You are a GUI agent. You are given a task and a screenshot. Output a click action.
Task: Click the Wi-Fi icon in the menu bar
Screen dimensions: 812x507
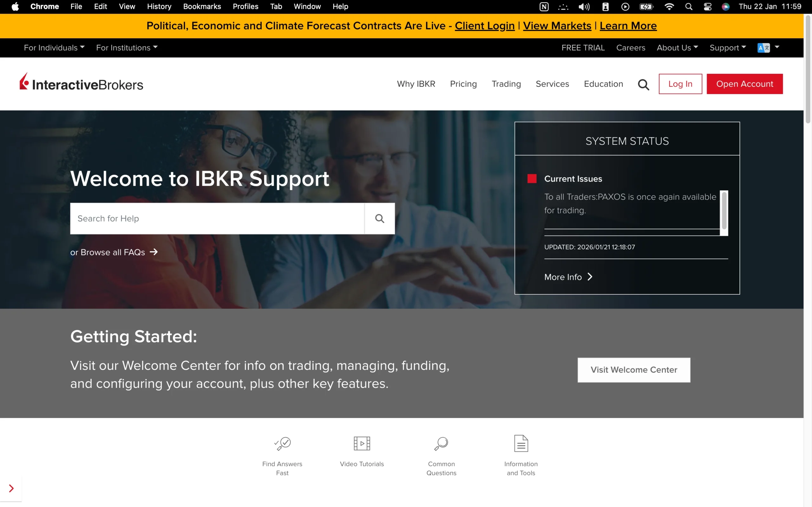669,6
